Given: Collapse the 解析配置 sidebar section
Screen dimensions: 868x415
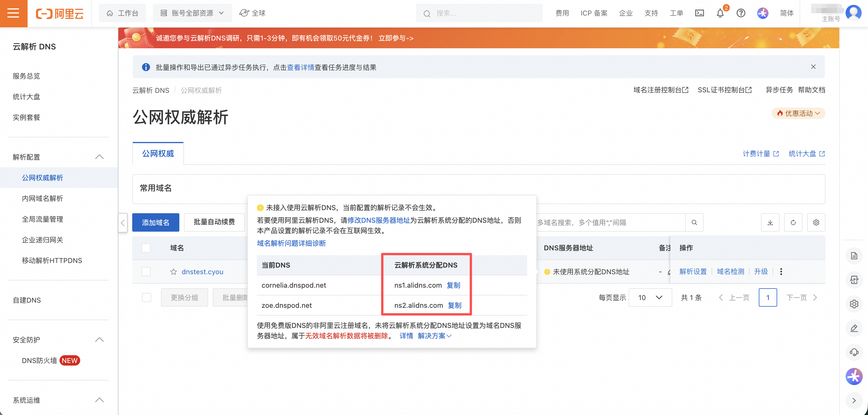Looking at the screenshot, I should click(x=99, y=157).
